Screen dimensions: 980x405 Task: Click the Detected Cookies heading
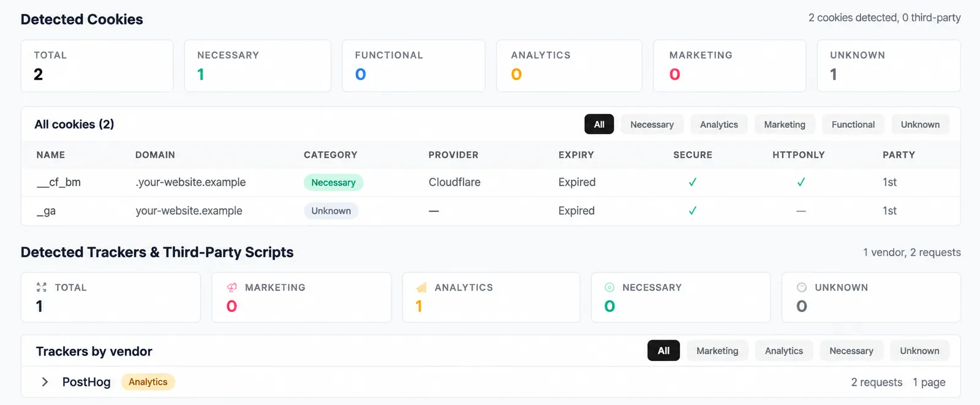[x=82, y=19]
